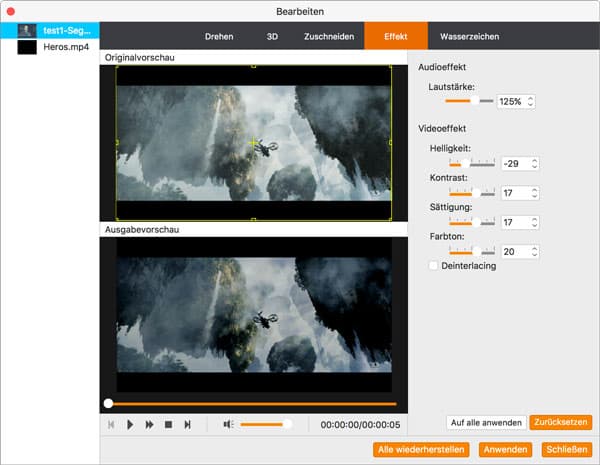Play the video preview
The width and height of the screenshot is (600, 465).
point(130,424)
